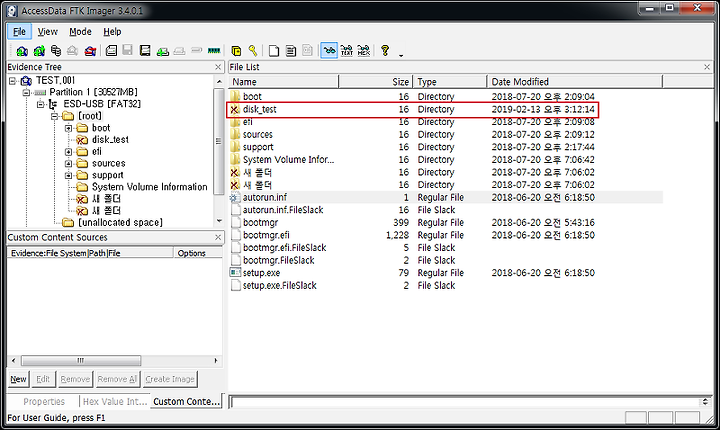Viewport: 720px width, 430px height.
Task: Click the Export File Hash List icon
Action: pyautogui.click(x=291, y=51)
